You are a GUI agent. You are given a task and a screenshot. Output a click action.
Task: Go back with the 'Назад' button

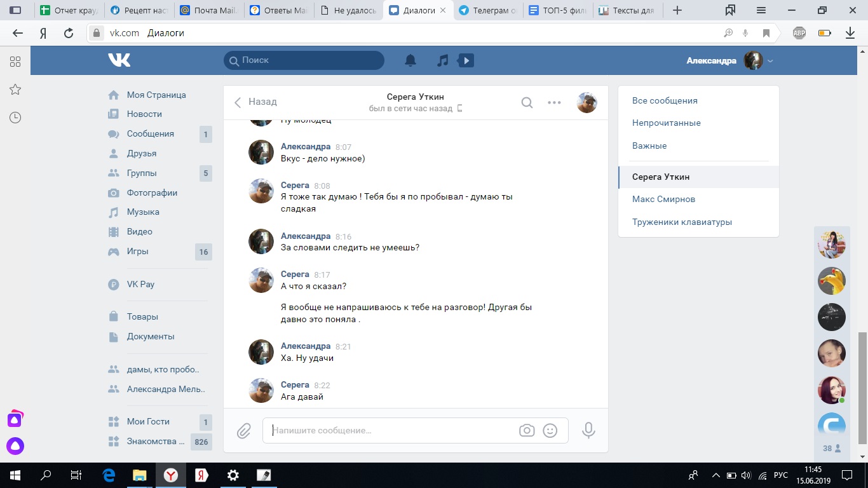point(255,102)
